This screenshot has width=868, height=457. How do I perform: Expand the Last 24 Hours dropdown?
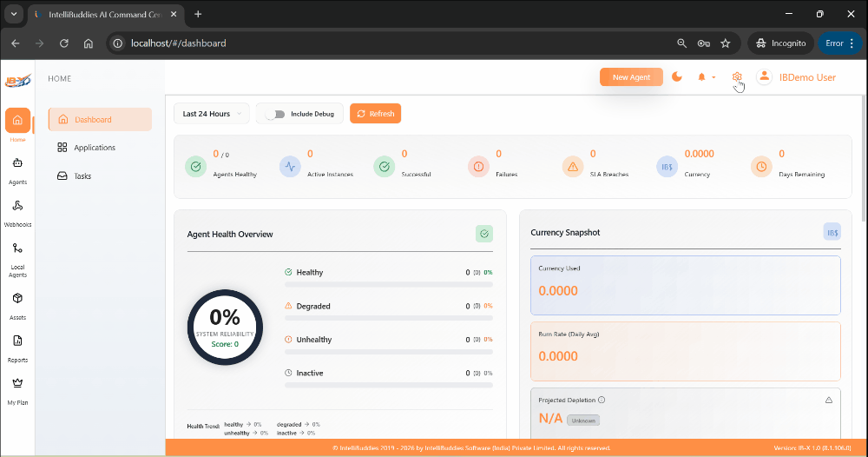pos(212,114)
